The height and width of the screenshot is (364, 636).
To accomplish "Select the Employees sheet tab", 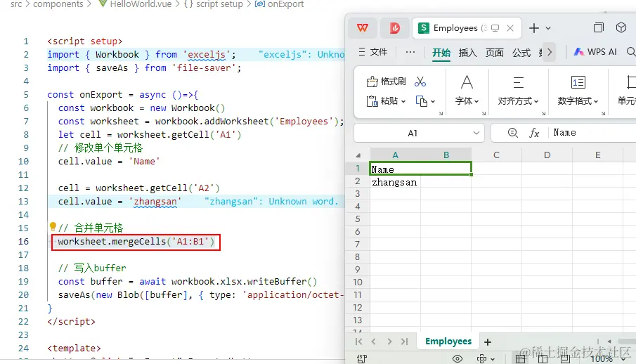I will point(448,342).
